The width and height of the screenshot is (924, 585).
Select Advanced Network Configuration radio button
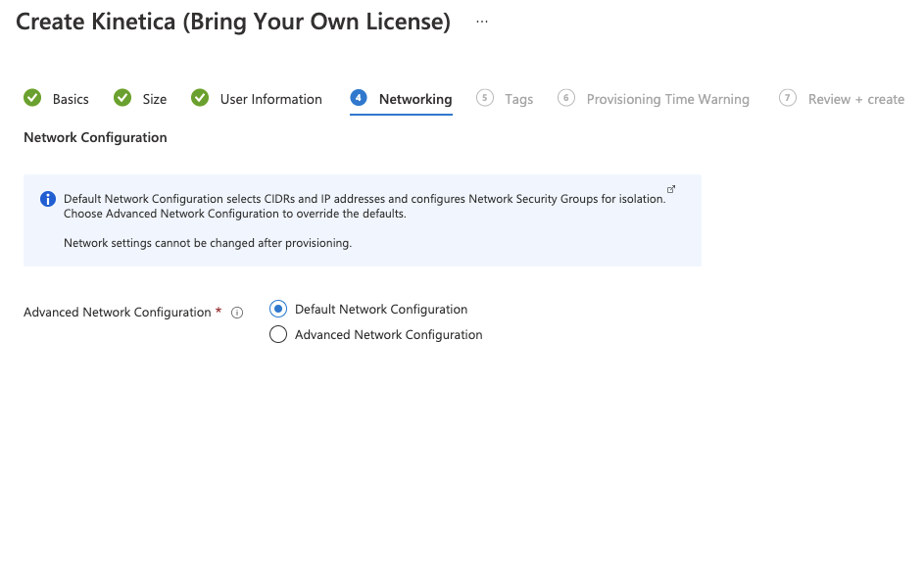278,334
